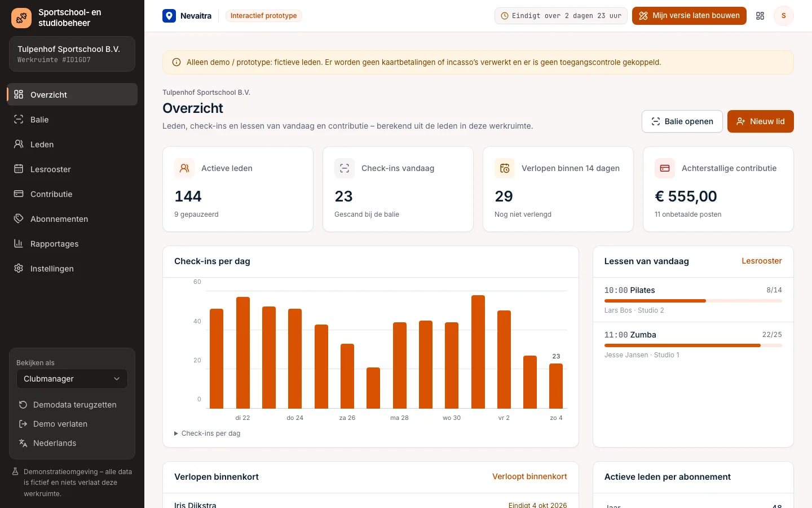Click the 9 gepauzeerd text
Image resolution: width=812 pixels, height=508 pixels.
pyautogui.click(x=196, y=214)
